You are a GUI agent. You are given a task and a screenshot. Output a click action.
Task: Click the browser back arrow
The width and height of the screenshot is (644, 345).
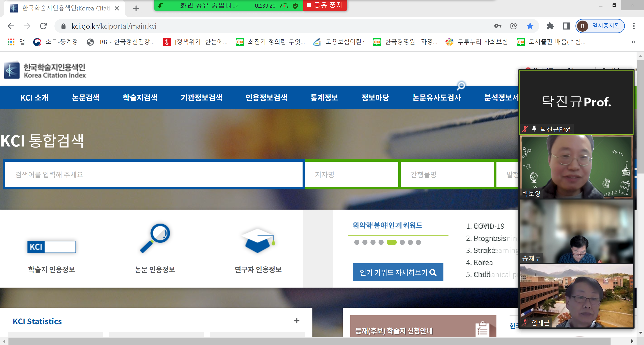(11, 26)
